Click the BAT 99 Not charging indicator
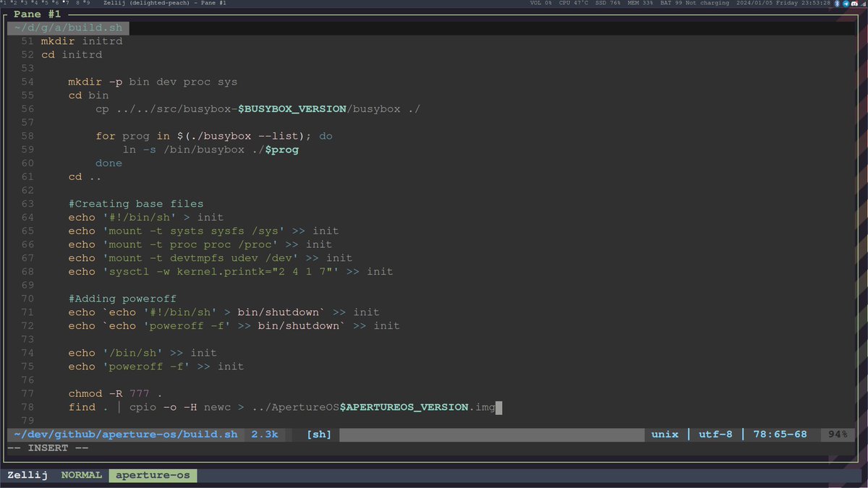This screenshot has width=868, height=488. 695,3
